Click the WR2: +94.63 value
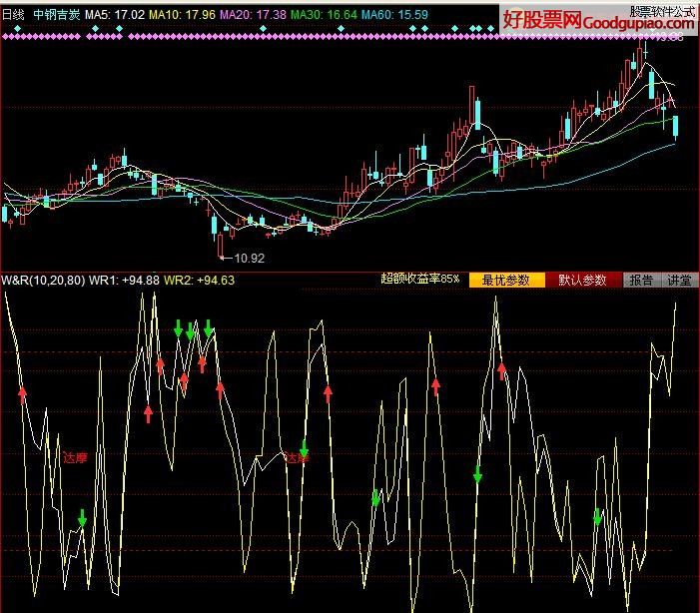This screenshot has height=613, width=700. pyautogui.click(x=199, y=281)
